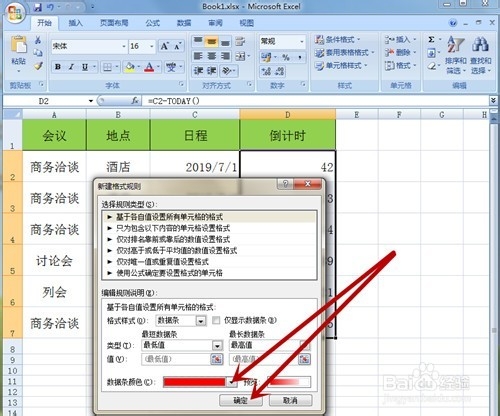Click the Cut scissors icon
500x416 pixels.
38,40
